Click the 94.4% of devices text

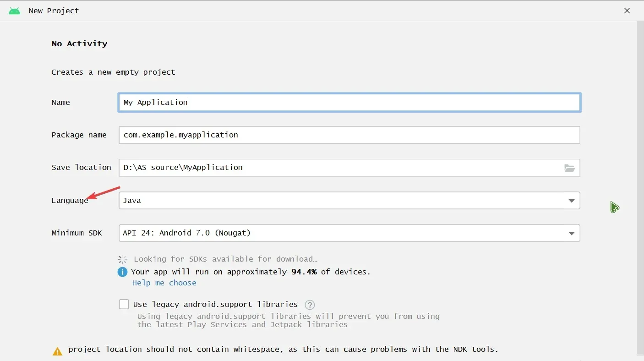coord(331,272)
